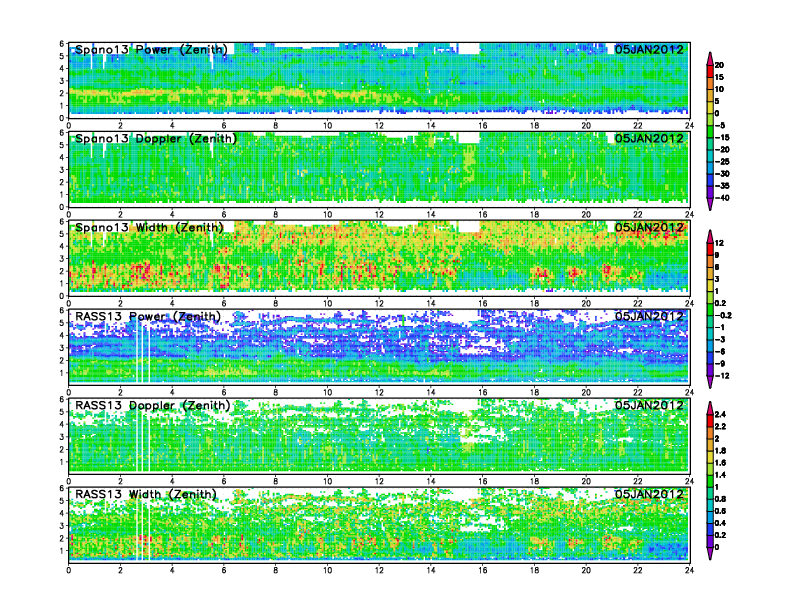Click the '0.4' label on the bottom colorbar
Screen dimensions: 792x612
(720, 523)
